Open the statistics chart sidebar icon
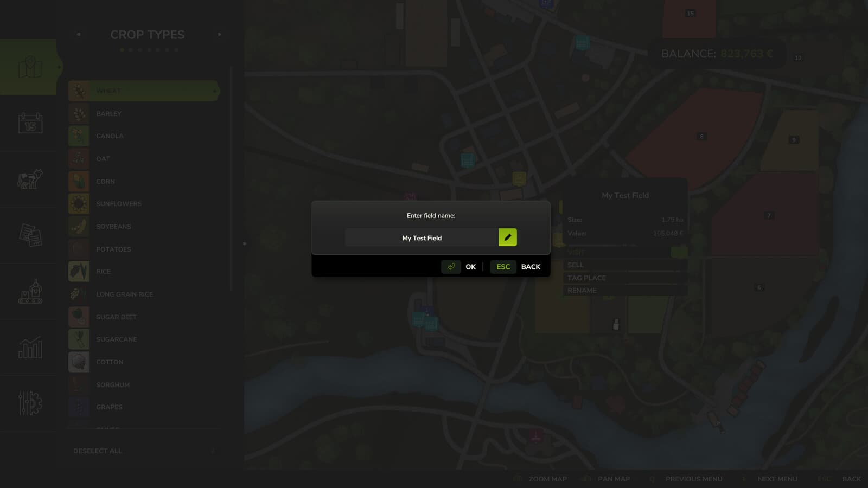Viewport: 868px width, 488px height. pyautogui.click(x=30, y=348)
